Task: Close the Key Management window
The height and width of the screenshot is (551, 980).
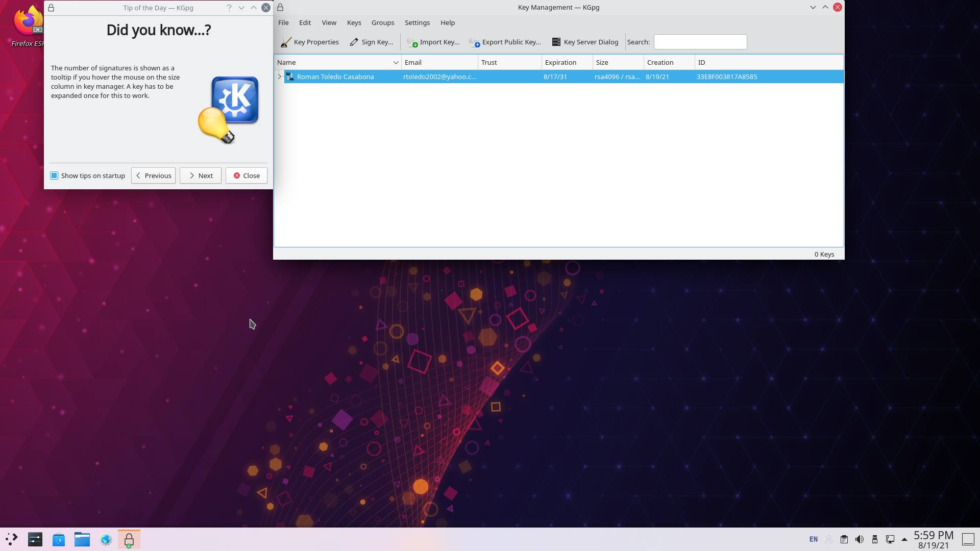Action: [x=838, y=7]
